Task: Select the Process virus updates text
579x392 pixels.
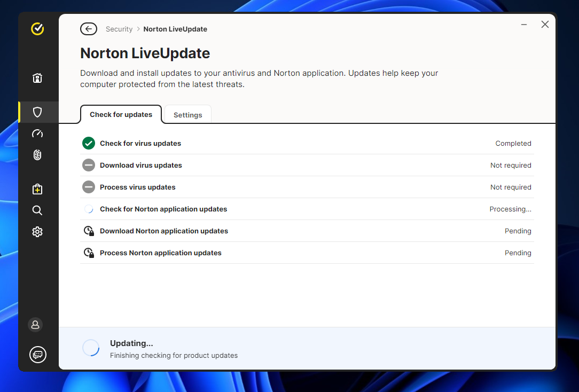Action: pyautogui.click(x=137, y=187)
